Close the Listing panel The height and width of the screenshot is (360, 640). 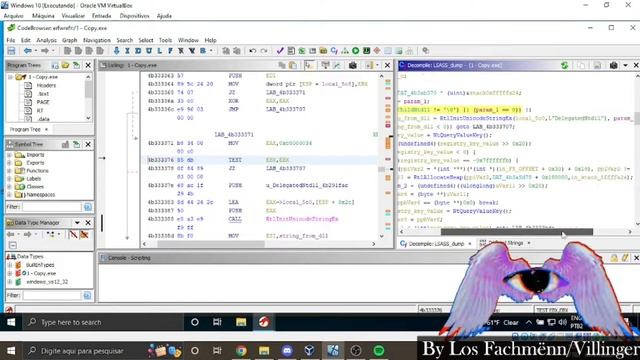pyautogui.click(x=387, y=65)
